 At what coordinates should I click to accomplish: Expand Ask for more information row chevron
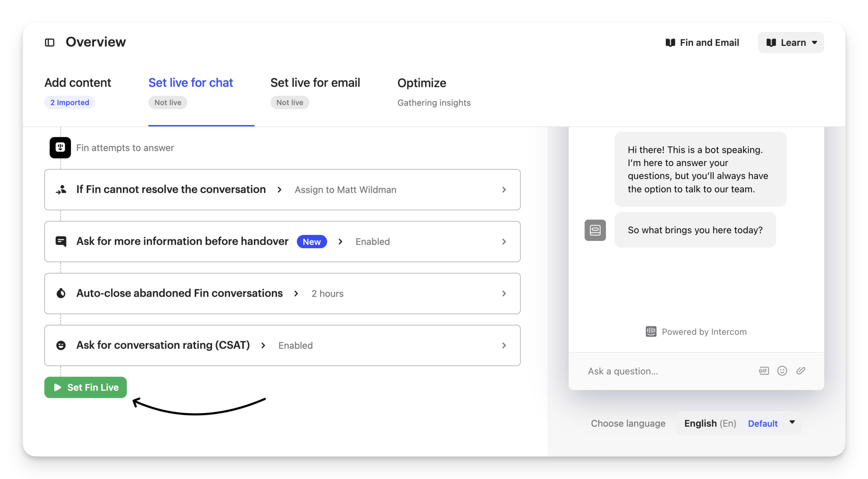(x=504, y=242)
